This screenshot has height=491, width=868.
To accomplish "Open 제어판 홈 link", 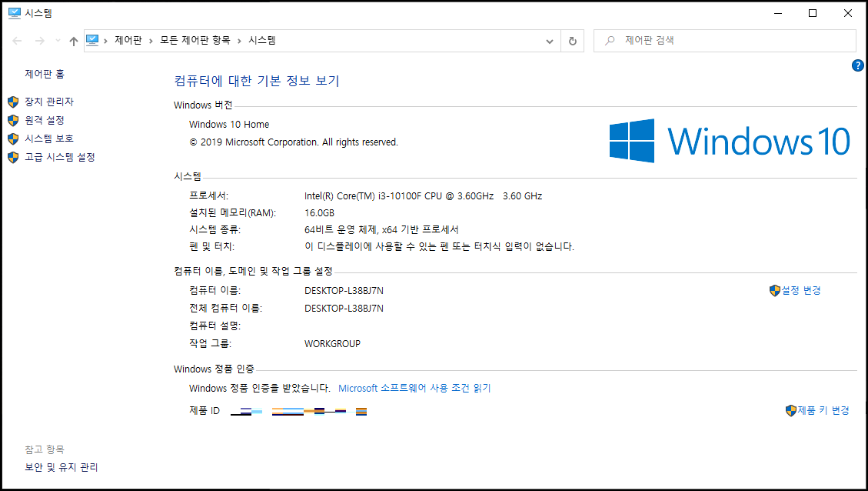I will tap(45, 74).
